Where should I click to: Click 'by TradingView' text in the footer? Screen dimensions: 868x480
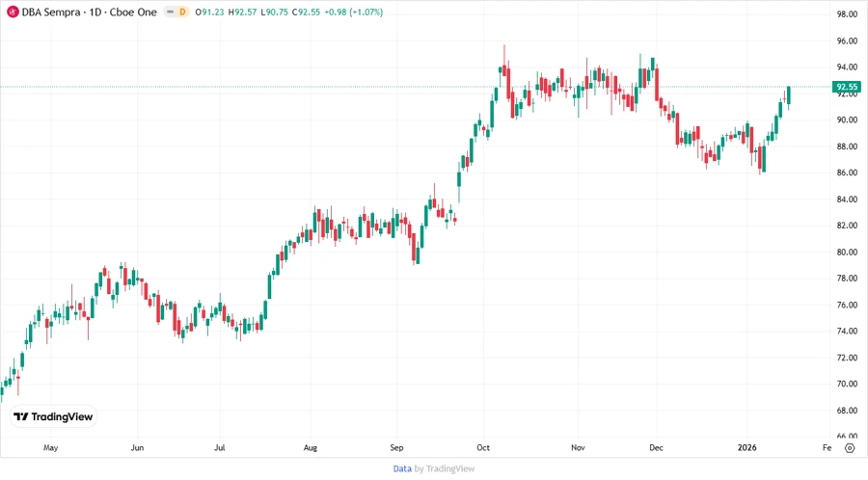coord(445,468)
